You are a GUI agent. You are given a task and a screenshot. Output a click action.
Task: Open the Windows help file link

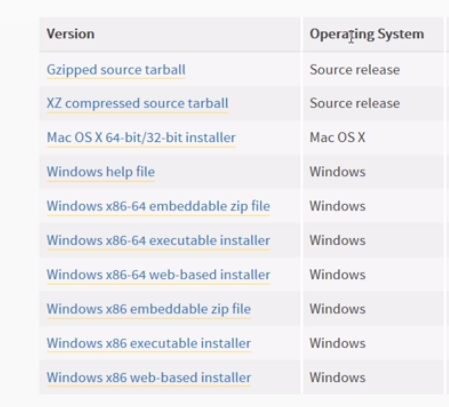tap(101, 172)
